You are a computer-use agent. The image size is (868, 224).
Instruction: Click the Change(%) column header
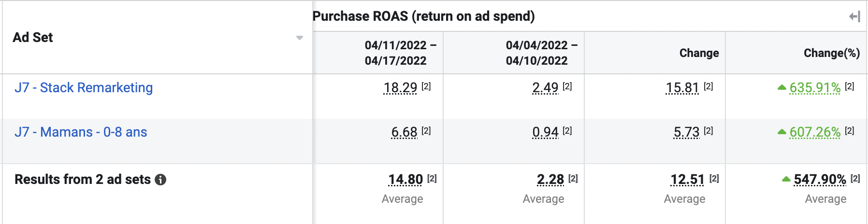(831, 53)
